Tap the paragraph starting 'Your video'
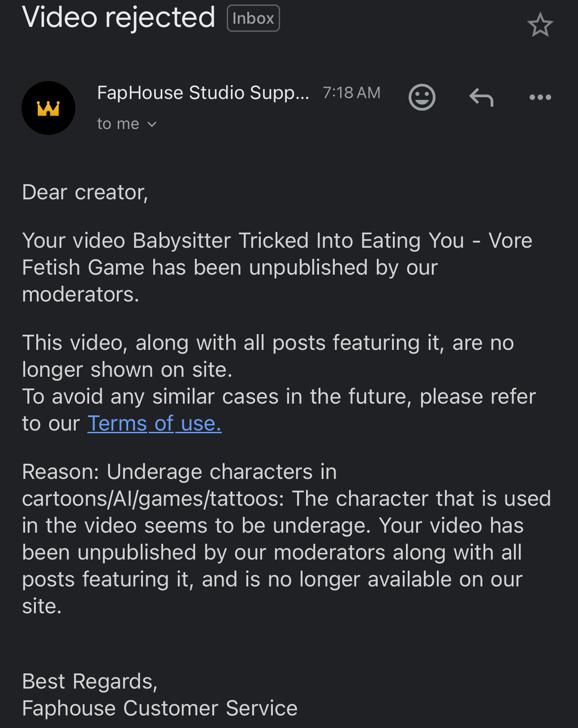The height and width of the screenshot is (728, 578). (x=277, y=267)
